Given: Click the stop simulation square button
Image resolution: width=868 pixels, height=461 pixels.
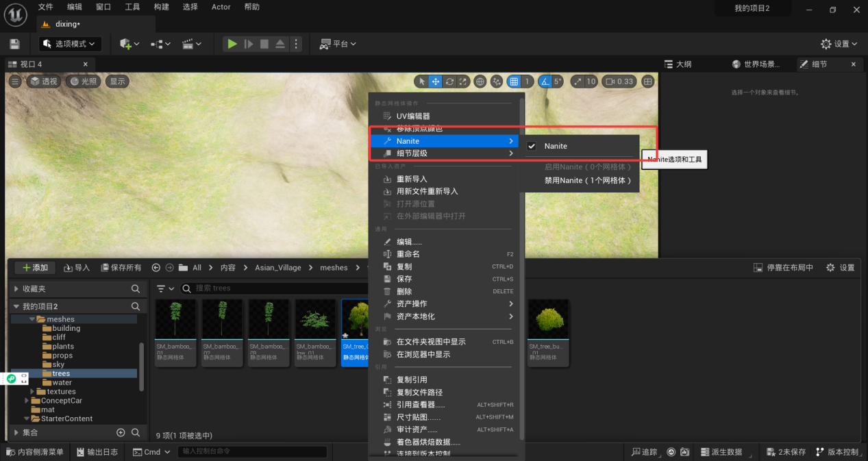Looking at the screenshot, I should (x=264, y=44).
